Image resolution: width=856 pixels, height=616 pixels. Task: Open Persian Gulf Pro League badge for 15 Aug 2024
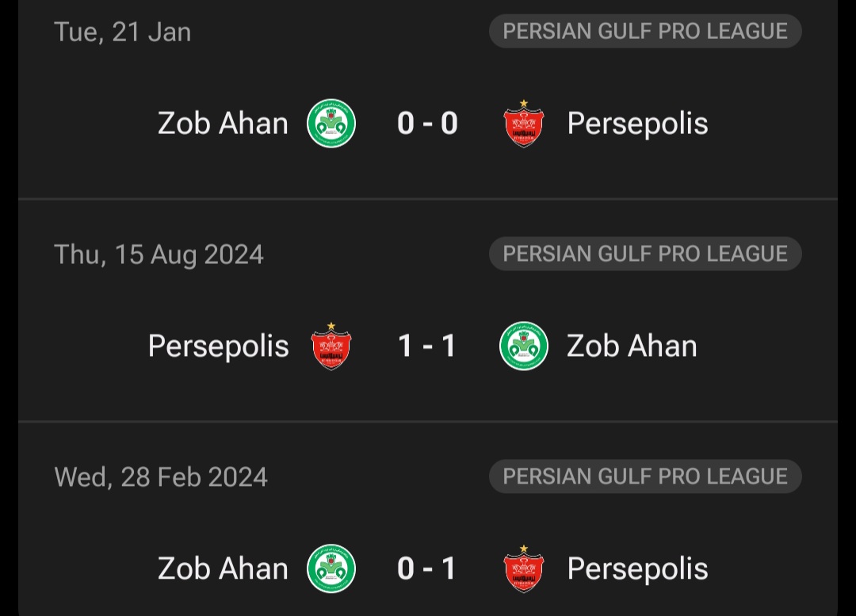click(x=645, y=254)
